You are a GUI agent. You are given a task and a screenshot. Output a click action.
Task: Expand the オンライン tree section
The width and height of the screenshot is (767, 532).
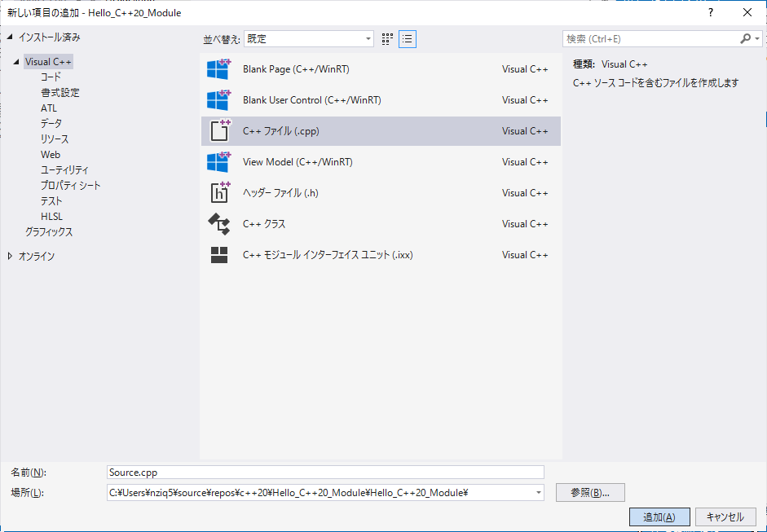[x=11, y=256]
